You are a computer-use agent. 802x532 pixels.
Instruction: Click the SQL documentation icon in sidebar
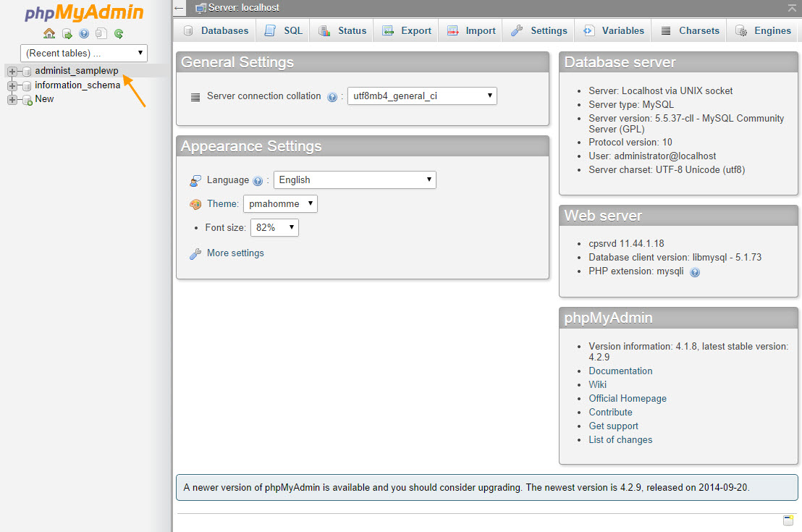click(x=101, y=34)
